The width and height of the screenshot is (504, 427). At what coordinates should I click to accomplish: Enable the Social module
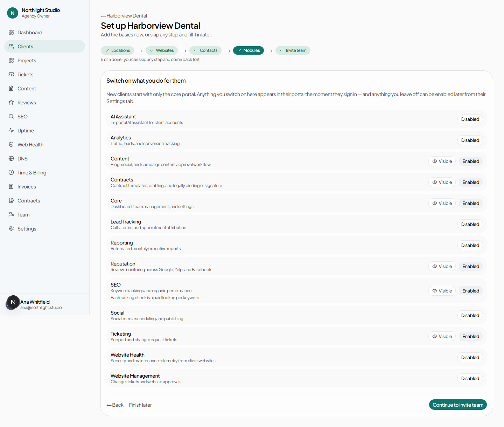470,315
